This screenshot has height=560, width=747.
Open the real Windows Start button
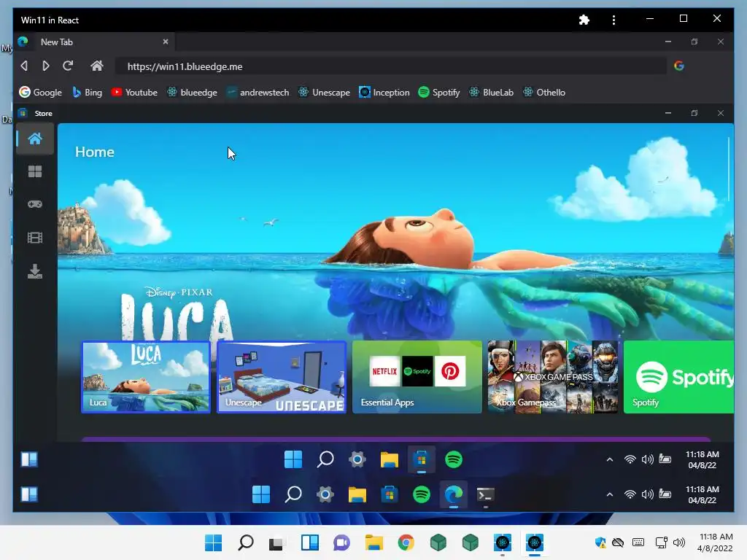click(x=214, y=542)
